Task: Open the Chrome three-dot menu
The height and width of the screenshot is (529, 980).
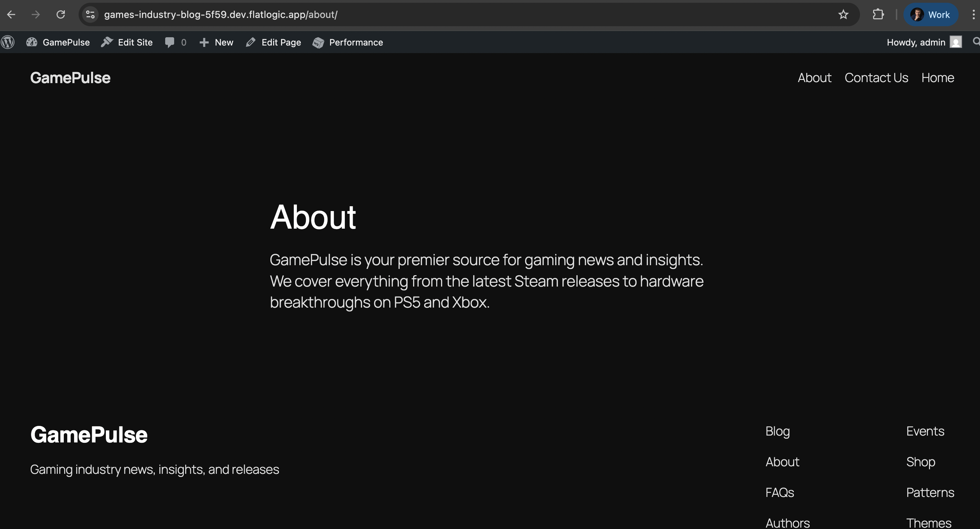Action: click(973, 14)
